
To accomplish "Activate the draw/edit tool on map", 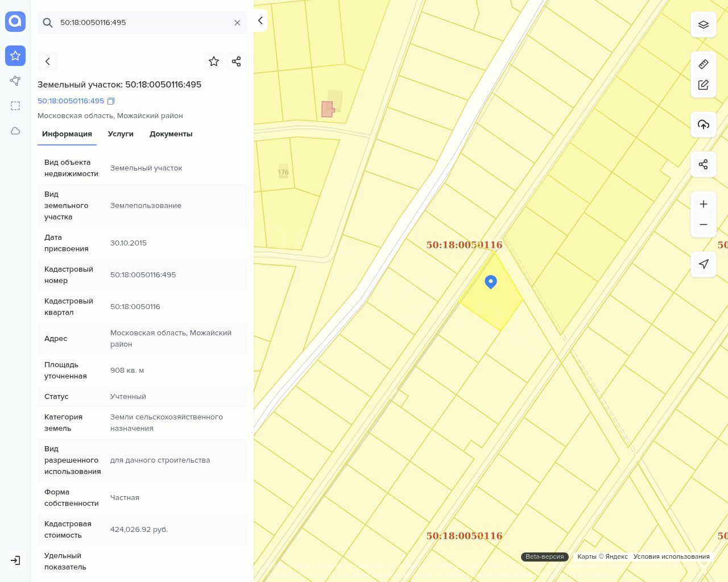I will 704,85.
